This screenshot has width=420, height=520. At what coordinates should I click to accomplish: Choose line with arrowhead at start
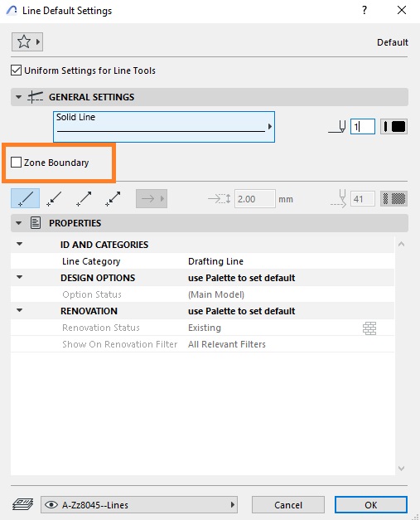coord(54,198)
